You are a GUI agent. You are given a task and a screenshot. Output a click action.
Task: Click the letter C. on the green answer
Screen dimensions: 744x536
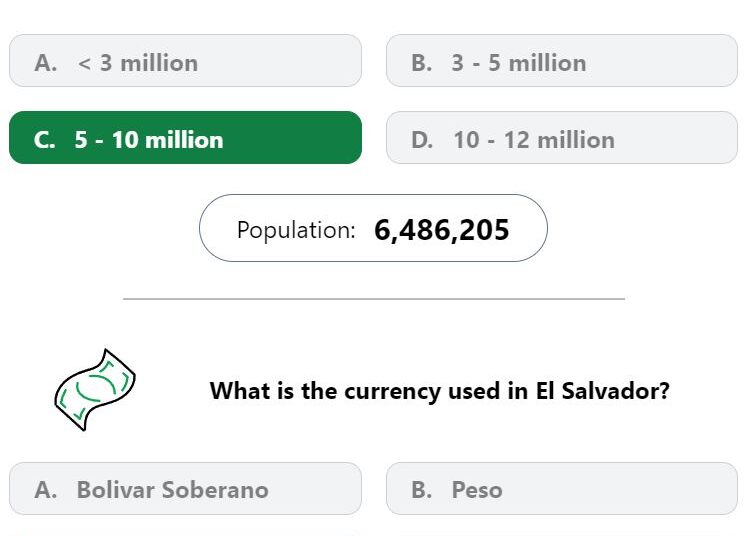click(45, 140)
